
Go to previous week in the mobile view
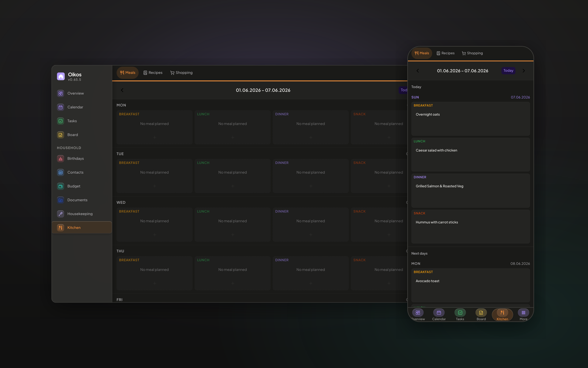418,71
